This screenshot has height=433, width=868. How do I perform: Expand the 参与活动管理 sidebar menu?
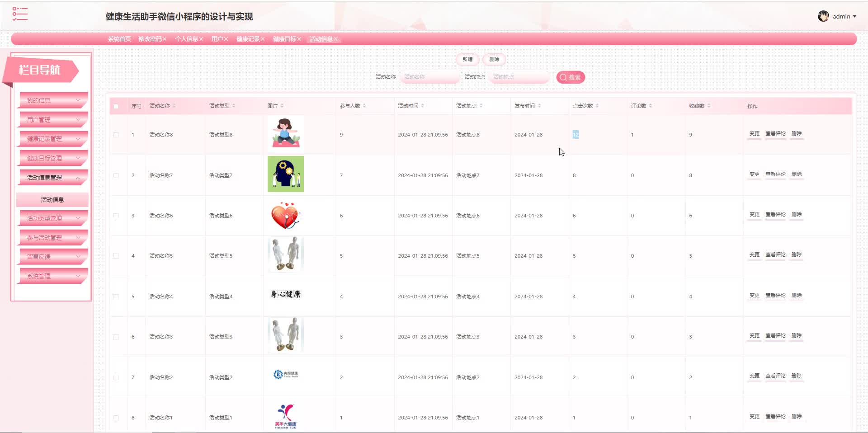pyautogui.click(x=53, y=238)
